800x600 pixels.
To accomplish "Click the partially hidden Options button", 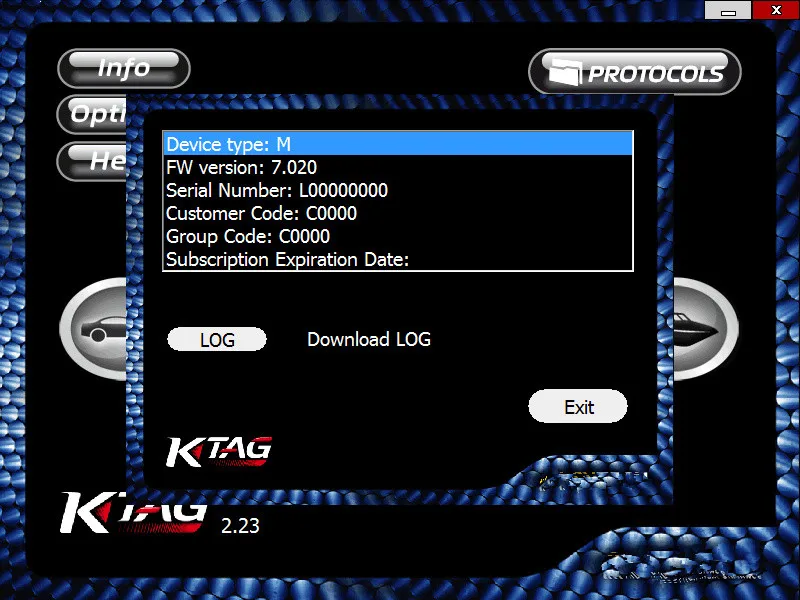I will [x=92, y=114].
